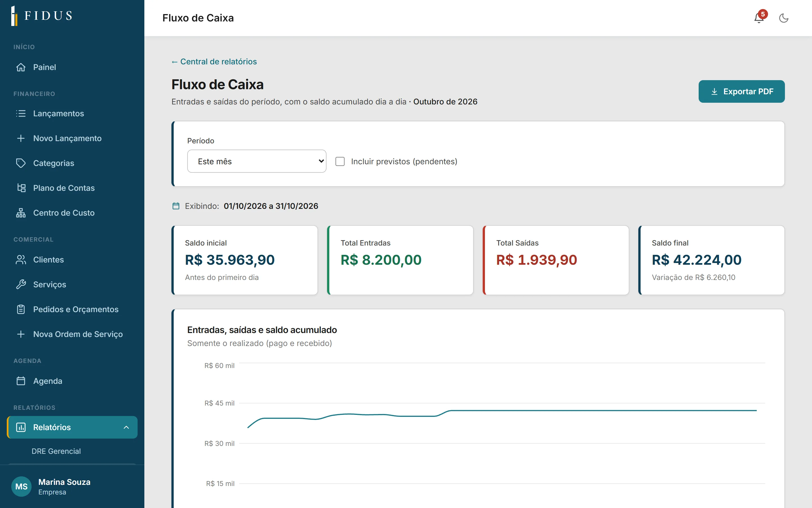Viewport: 812px width, 508px height.
Task: Go back via Central de relatórios link
Action: (x=214, y=62)
